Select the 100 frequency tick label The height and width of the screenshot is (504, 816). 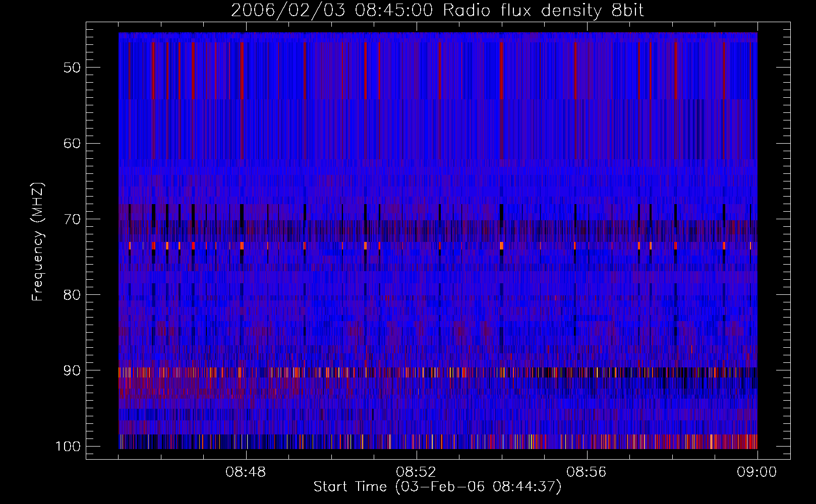(68, 447)
